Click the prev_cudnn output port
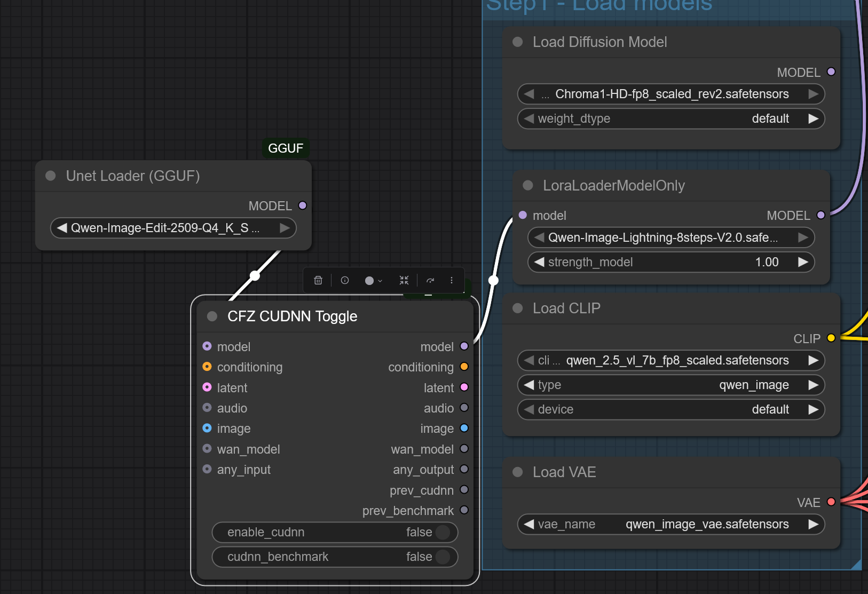The width and height of the screenshot is (868, 594). (464, 489)
